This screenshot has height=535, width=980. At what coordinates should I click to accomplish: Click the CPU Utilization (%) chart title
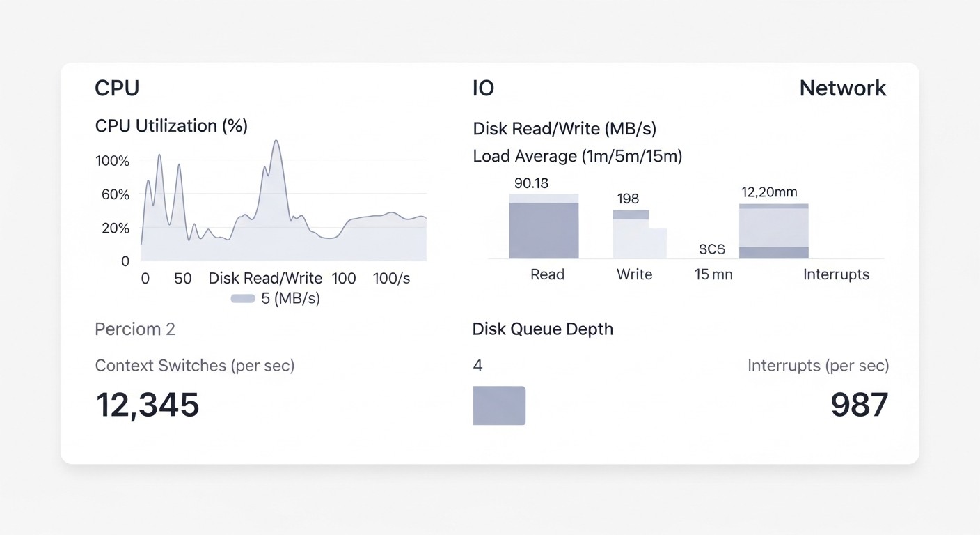[x=171, y=126]
